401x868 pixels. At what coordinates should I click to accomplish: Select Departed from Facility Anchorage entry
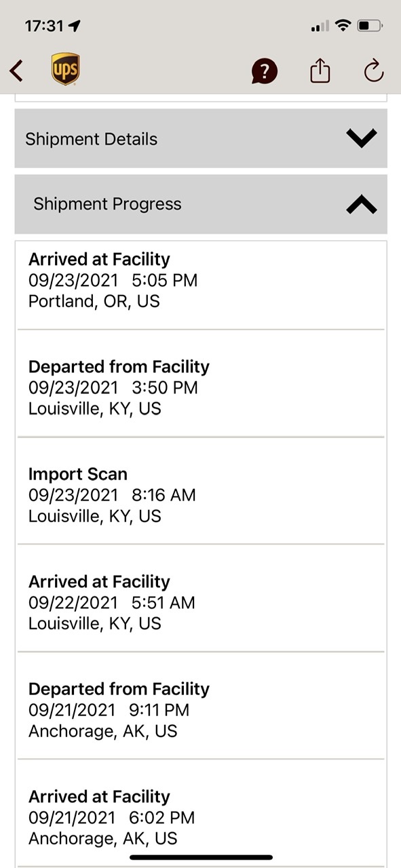coord(201,710)
